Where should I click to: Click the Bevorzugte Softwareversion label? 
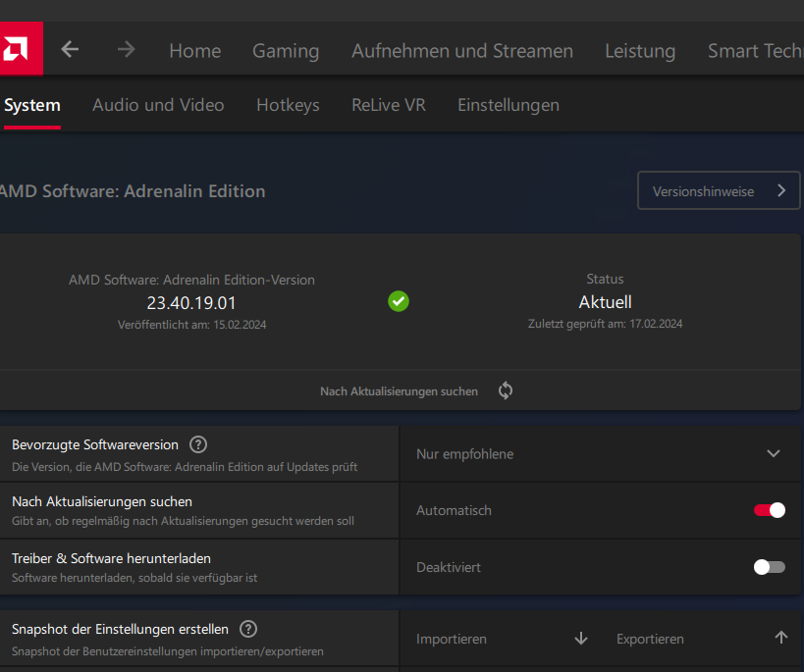click(x=95, y=444)
